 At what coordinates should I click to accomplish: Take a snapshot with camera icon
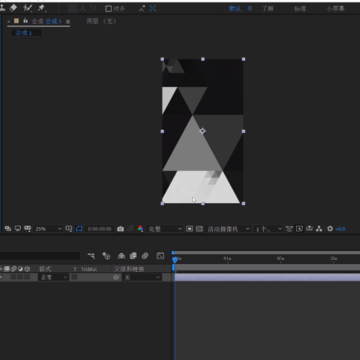tap(121, 229)
